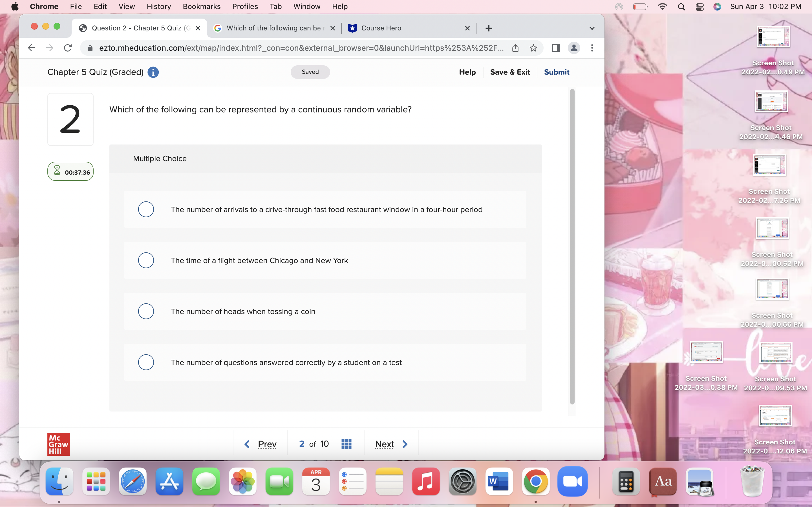
Task: Open the Chrome profile icon
Action: pos(574,48)
